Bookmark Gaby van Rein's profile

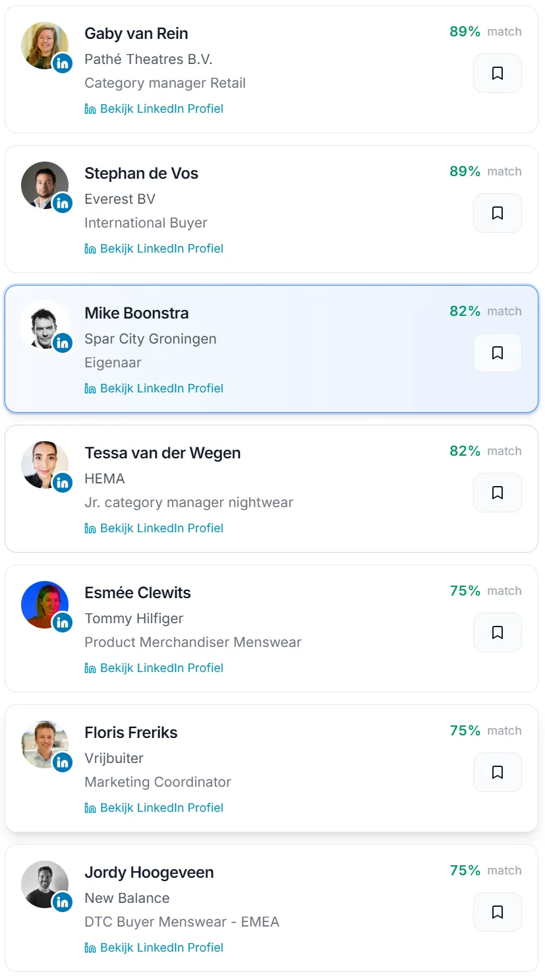[497, 73]
